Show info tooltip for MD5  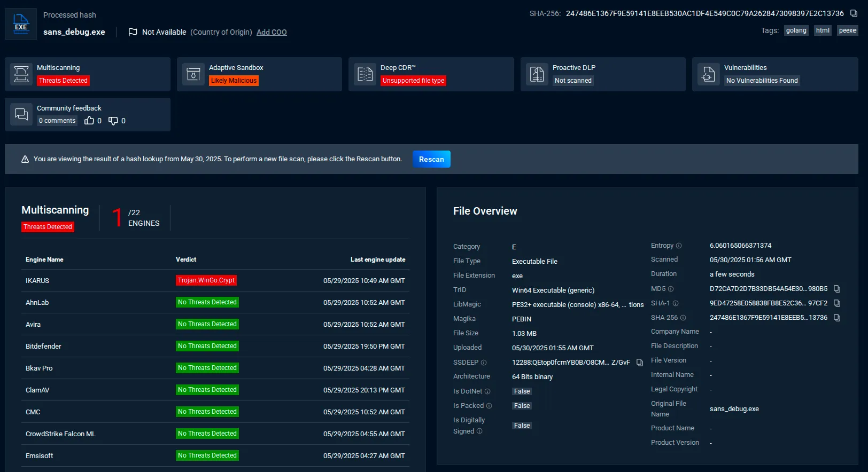coord(671,289)
